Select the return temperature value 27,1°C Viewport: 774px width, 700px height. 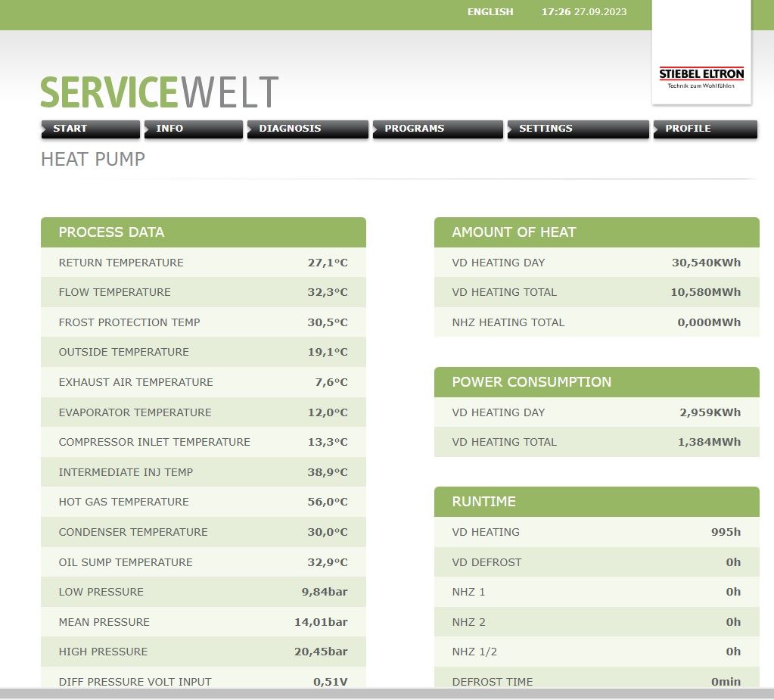pos(328,263)
